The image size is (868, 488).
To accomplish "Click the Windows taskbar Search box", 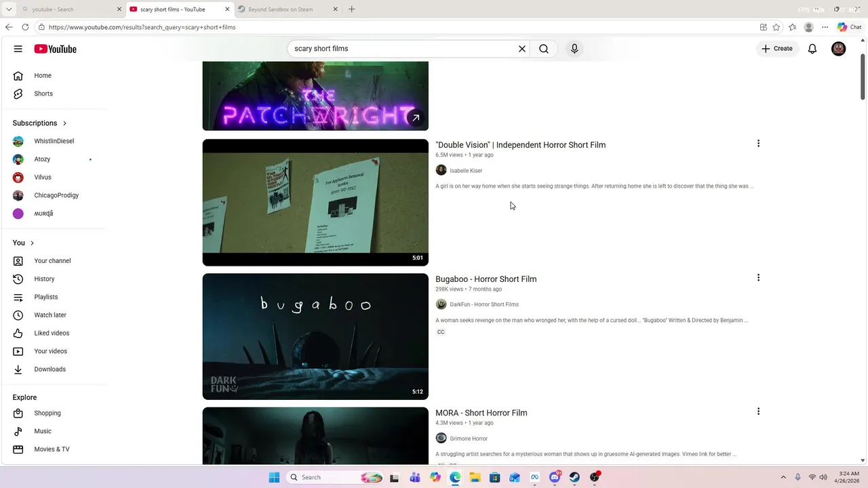I will click(x=335, y=477).
